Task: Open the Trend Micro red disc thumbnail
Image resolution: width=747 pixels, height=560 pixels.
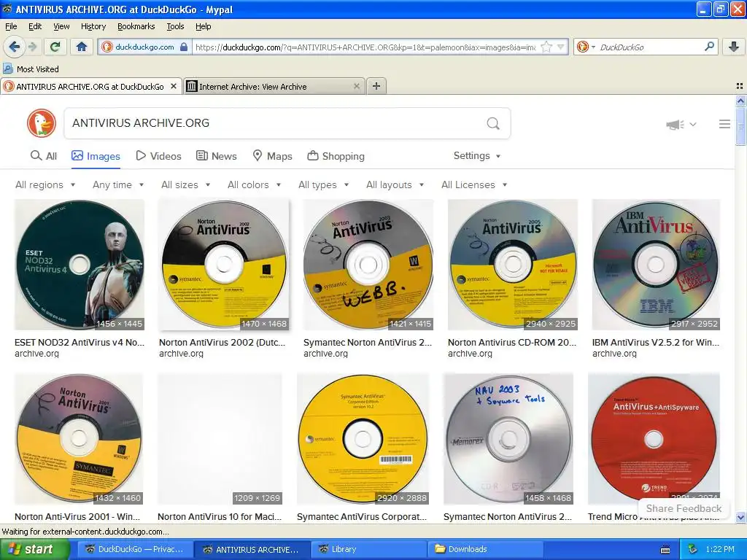Action: [x=654, y=439]
